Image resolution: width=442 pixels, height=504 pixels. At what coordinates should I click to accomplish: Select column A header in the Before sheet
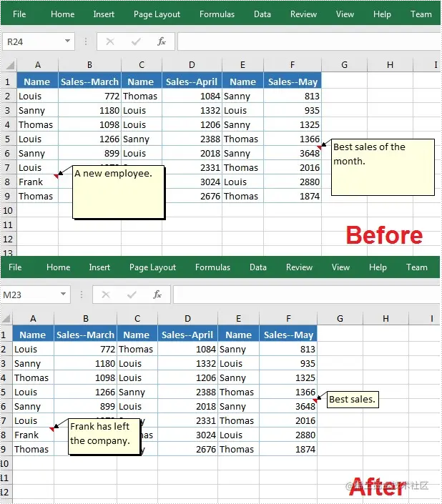coord(38,65)
